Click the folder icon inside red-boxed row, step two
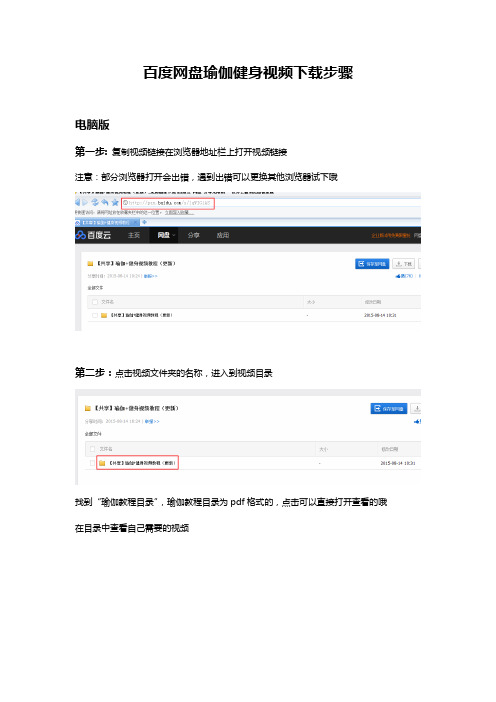The width and height of the screenshot is (496, 702). pos(102,462)
